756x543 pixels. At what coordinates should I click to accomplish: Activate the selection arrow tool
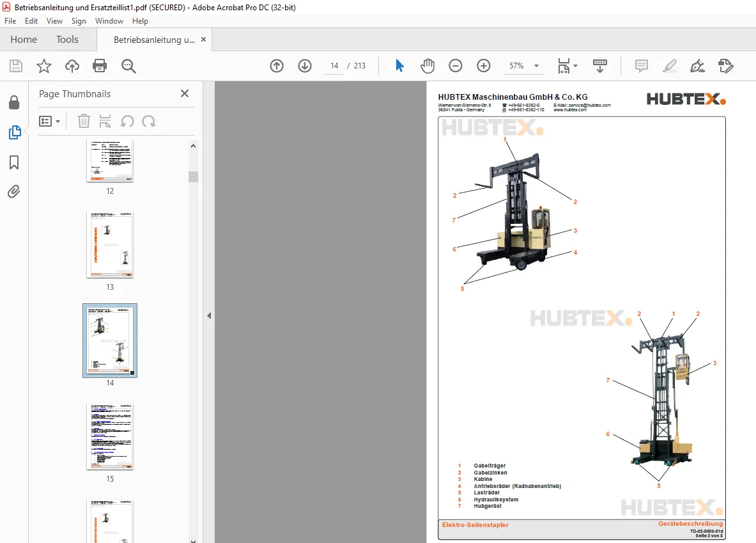pos(399,66)
